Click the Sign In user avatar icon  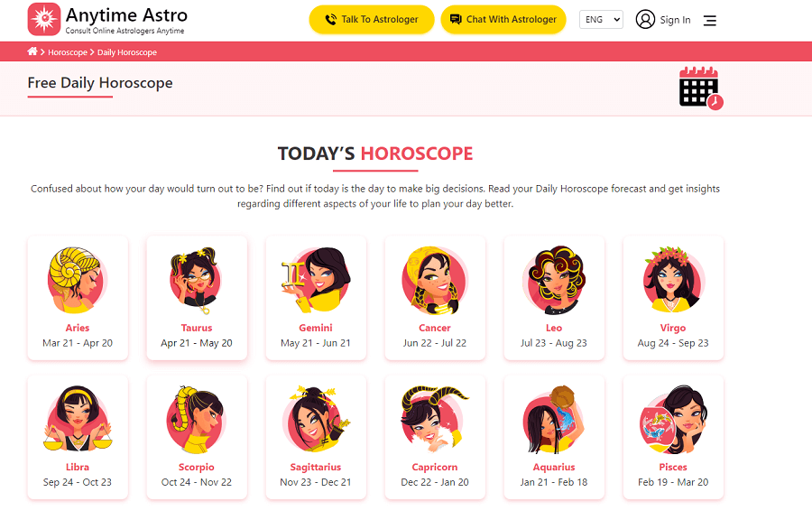[x=645, y=20]
